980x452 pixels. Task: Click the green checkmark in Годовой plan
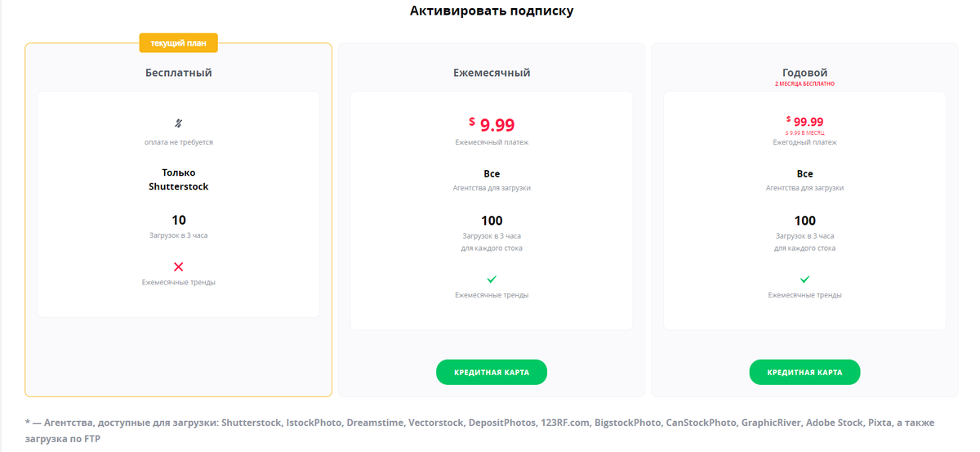[804, 280]
